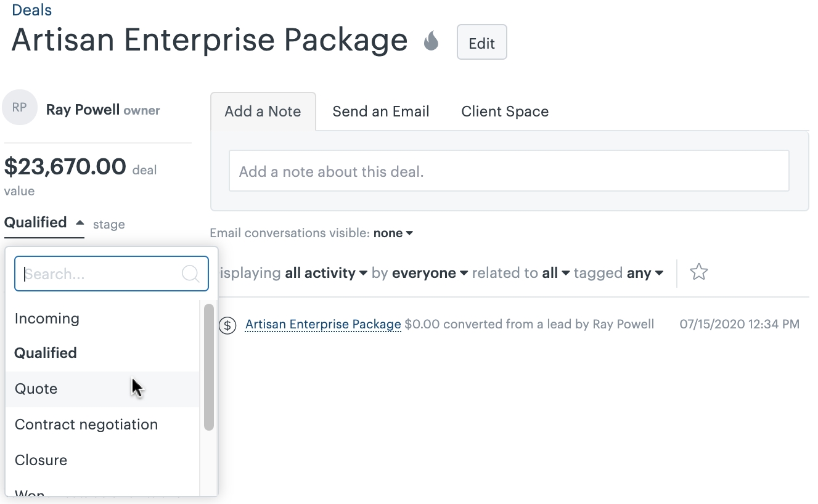Click the RP owner avatar

20,108
